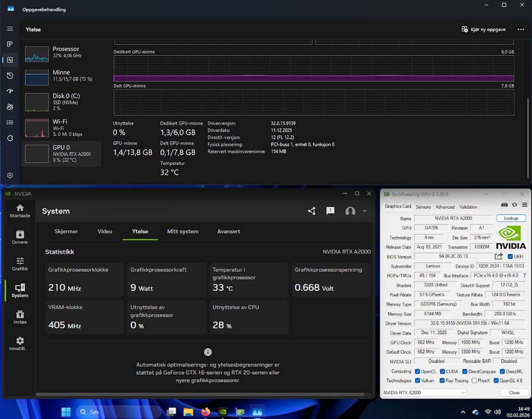Open the Grafikk settings in NVIDIA sidebar

tap(20, 264)
